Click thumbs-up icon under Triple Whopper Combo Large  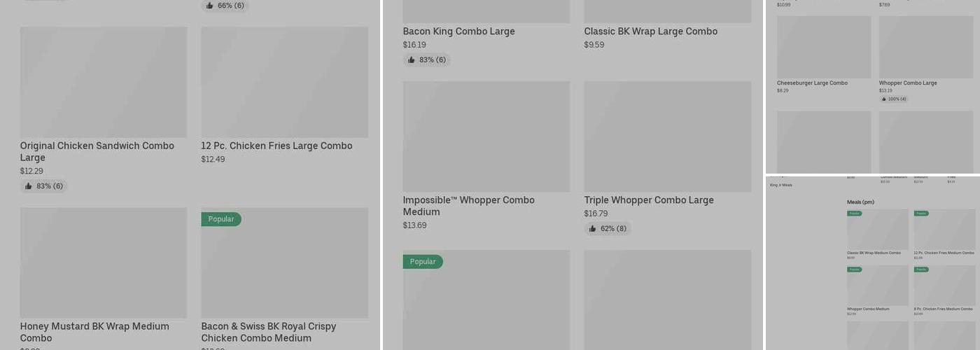coord(593,229)
